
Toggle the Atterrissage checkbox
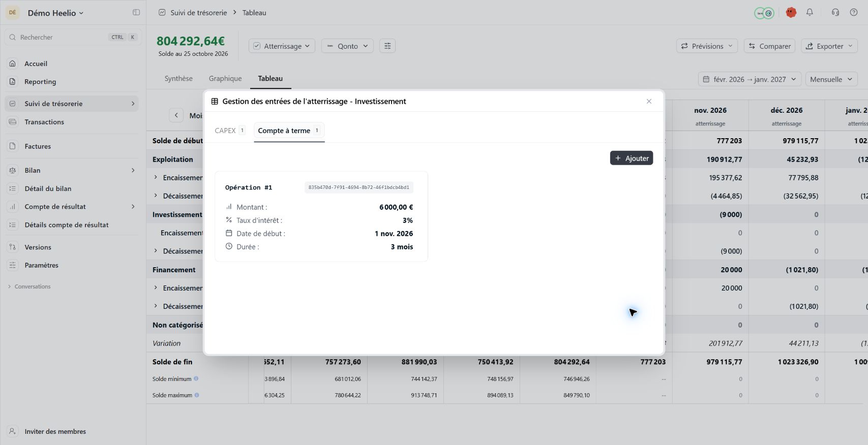257,46
